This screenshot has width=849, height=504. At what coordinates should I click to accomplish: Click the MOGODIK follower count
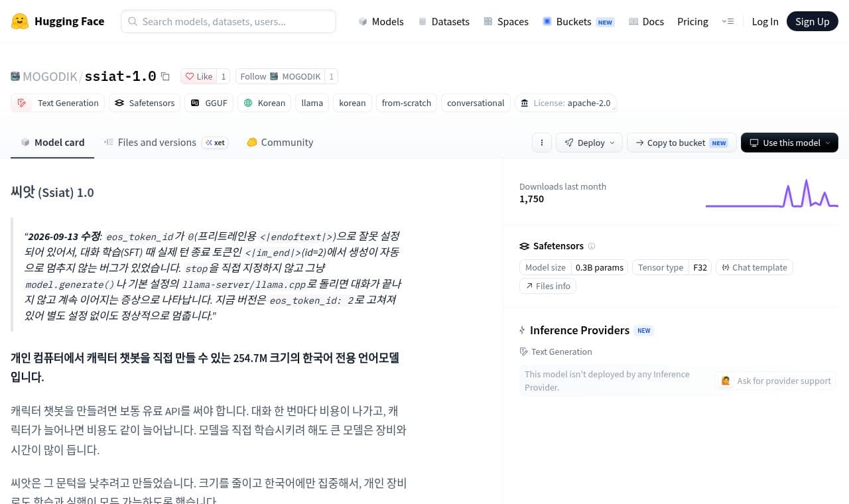coord(331,76)
